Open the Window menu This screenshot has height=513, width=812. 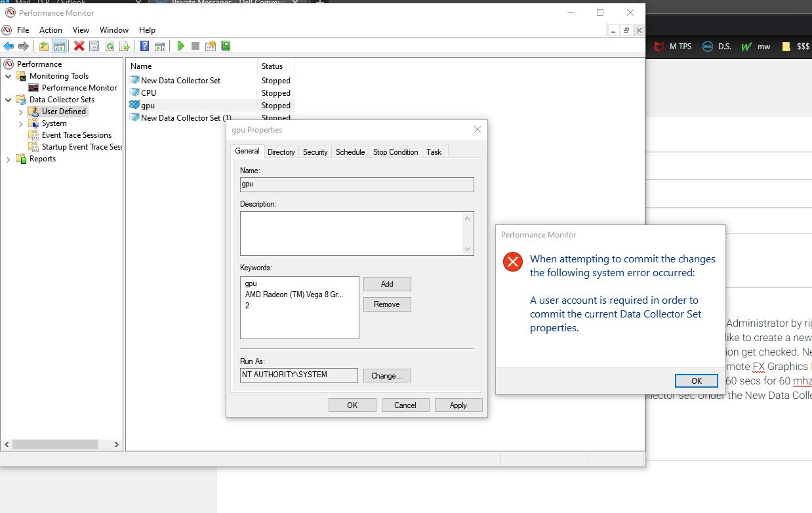pos(114,30)
